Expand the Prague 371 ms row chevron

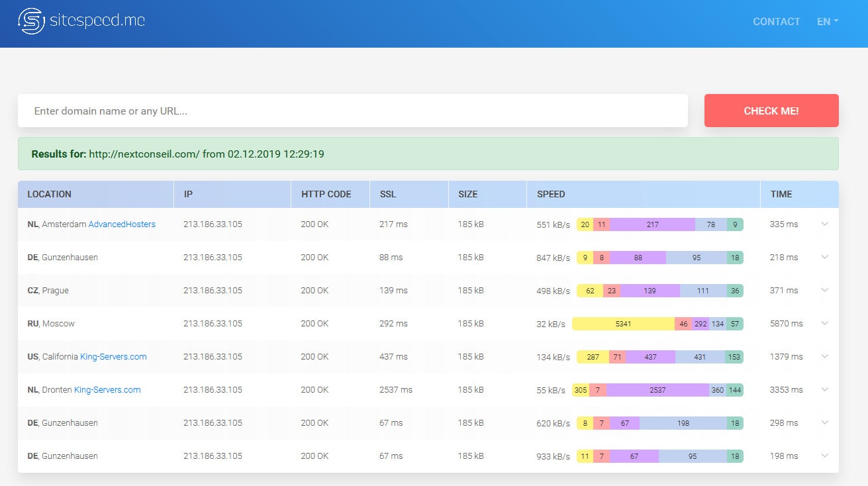pos(824,290)
